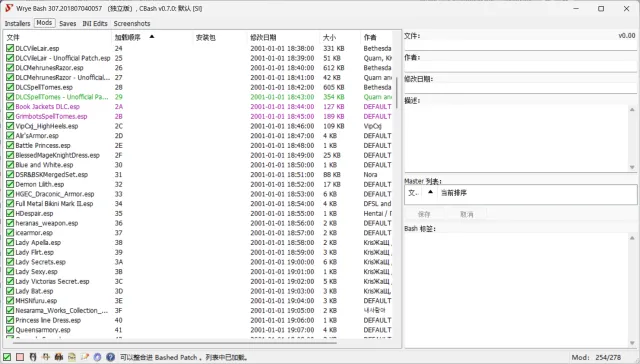Click description box scroll-up arrow
This screenshot has width=640, height=364.
(x=632, y=109)
